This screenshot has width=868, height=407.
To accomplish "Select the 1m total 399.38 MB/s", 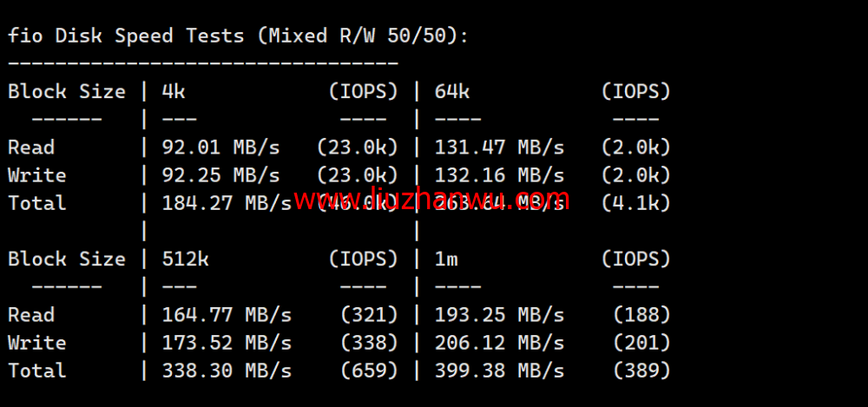I will (x=499, y=370).
